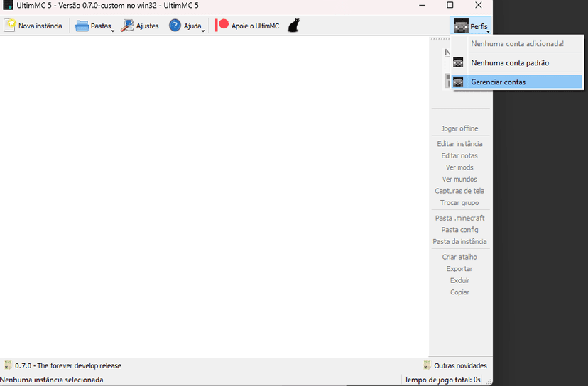Click Capturas de tela button
The image size is (588, 386).
coord(459,191)
